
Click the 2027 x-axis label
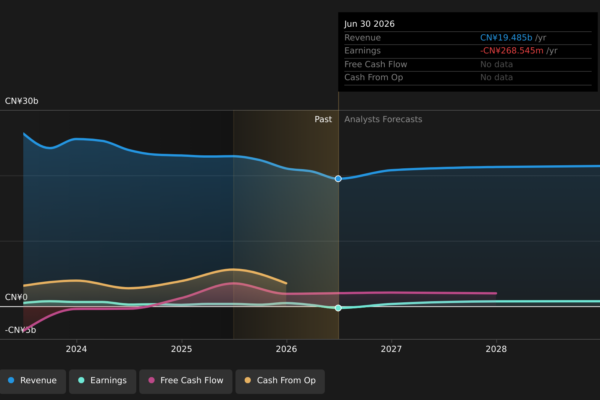pyautogui.click(x=391, y=349)
